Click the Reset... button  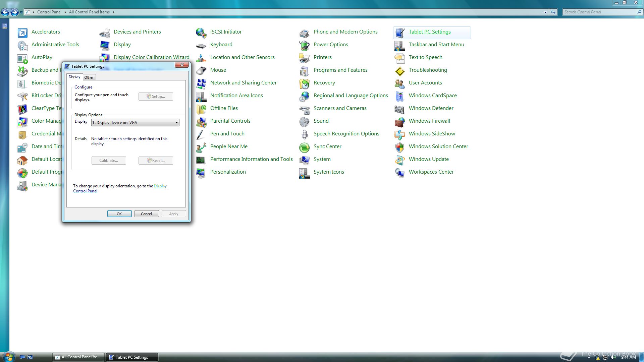coord(156,161)
